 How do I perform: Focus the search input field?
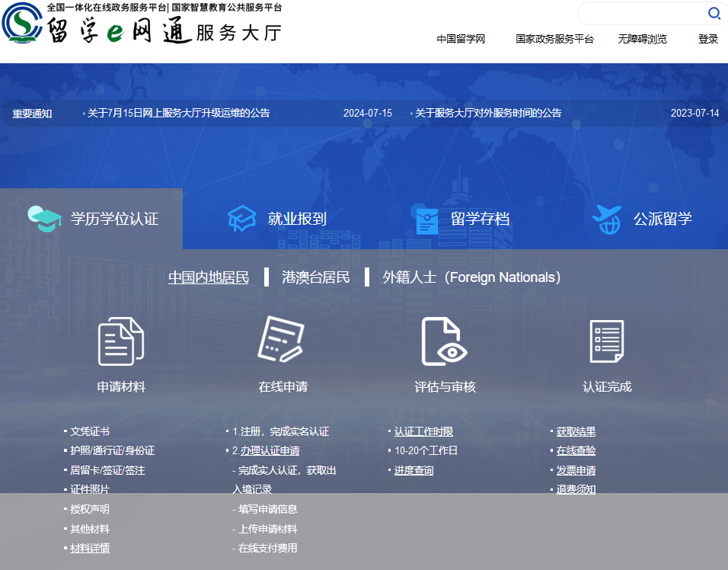[643, 14]
